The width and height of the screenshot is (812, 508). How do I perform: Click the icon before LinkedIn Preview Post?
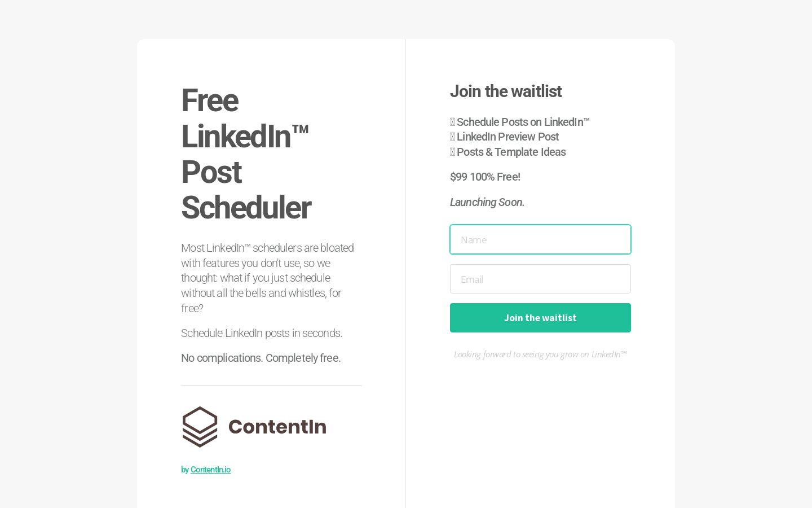(452, 137)
